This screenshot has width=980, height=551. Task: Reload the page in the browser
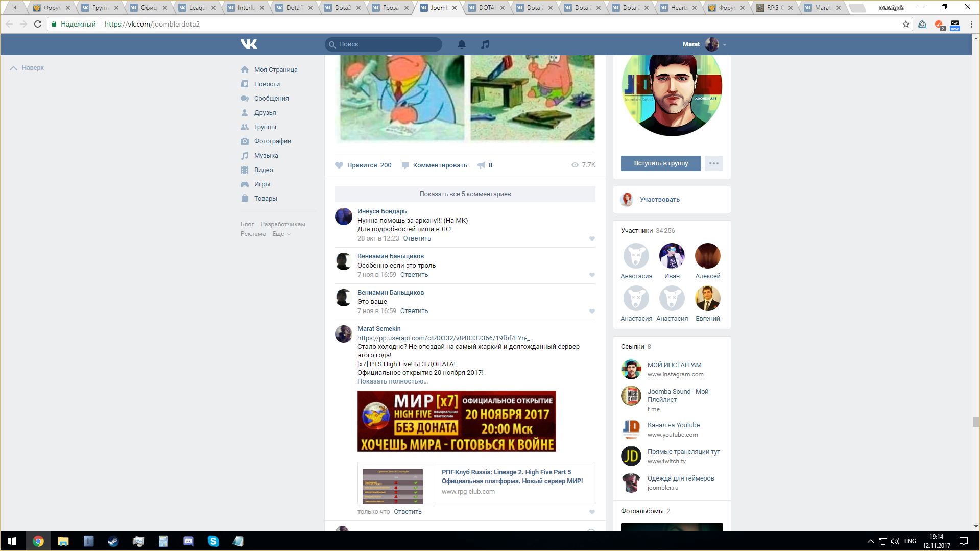[x=38, y=24]
